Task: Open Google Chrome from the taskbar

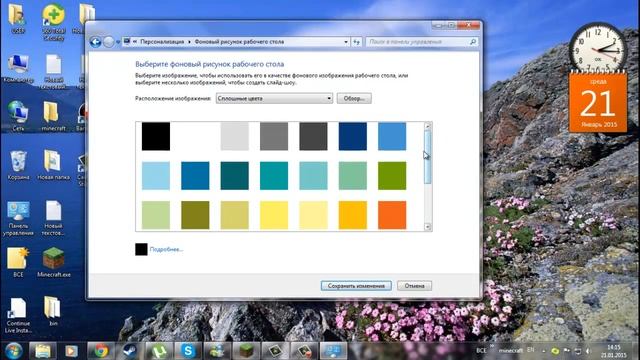Action: coord(101,351)
